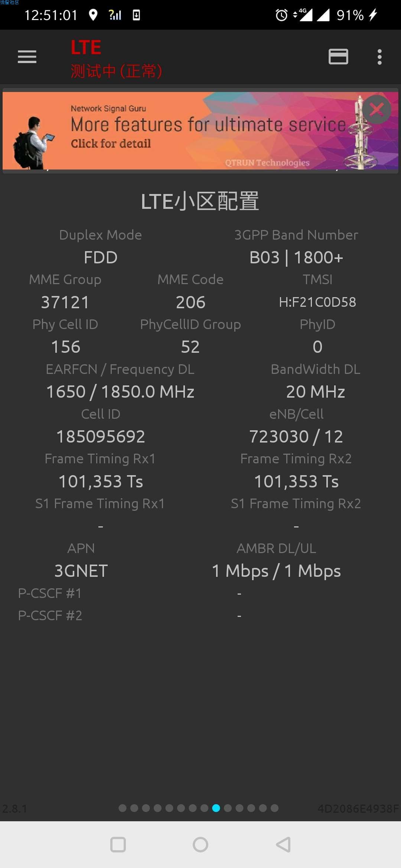Image resolution: width=401 pixels, height=868 pixels.
Task: Tap the alarm icon in status bar
Action: [281, 15]
